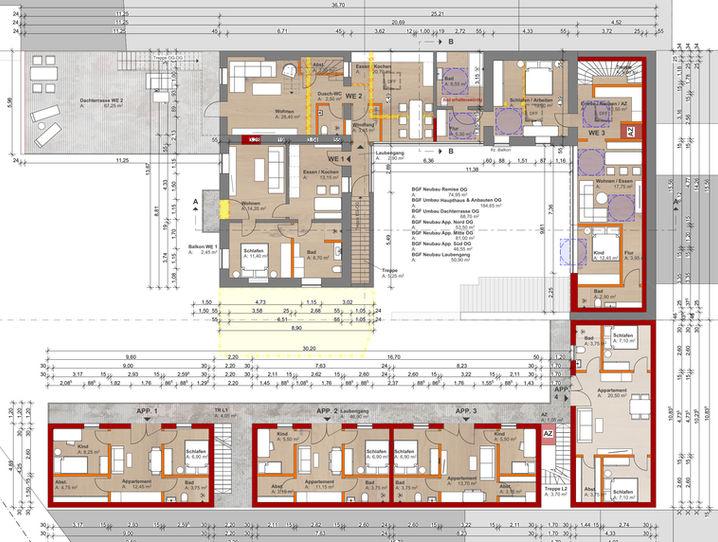Click the 'APP. 3' apartment heading
The image size is (718, 542).
point(466,411)
